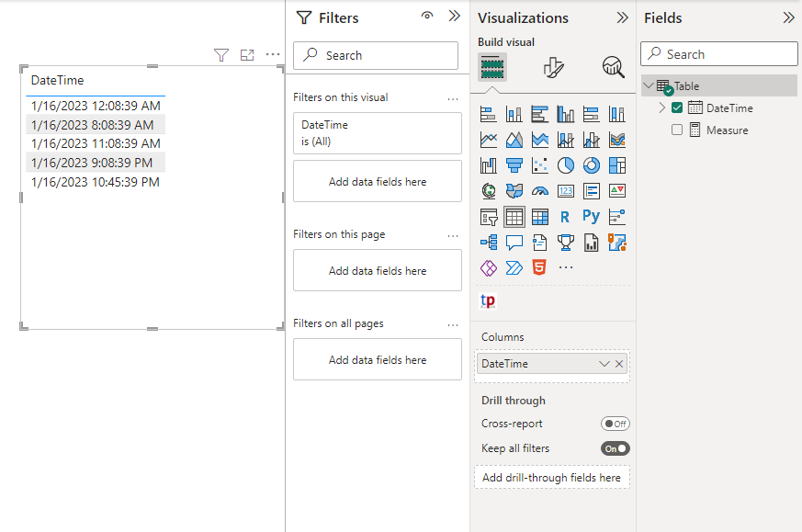The width and height of the screenshot is (802, 532).
Task: Select the decomposition tree visual
Action: (x=489, y=243)
